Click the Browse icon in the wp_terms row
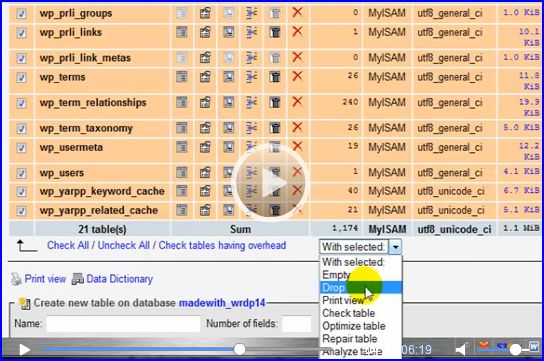The width and height of the screenshot is (544, 361). [x=182, y=77]
